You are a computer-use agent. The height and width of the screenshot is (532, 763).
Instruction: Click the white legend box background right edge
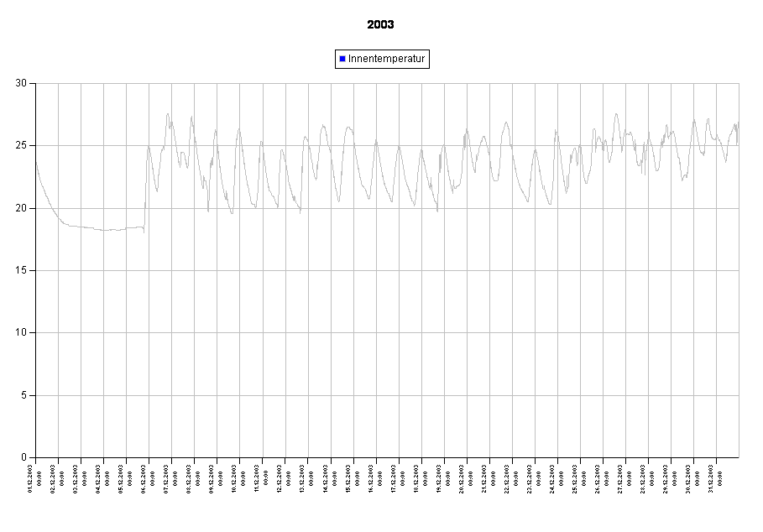[426, 59]
